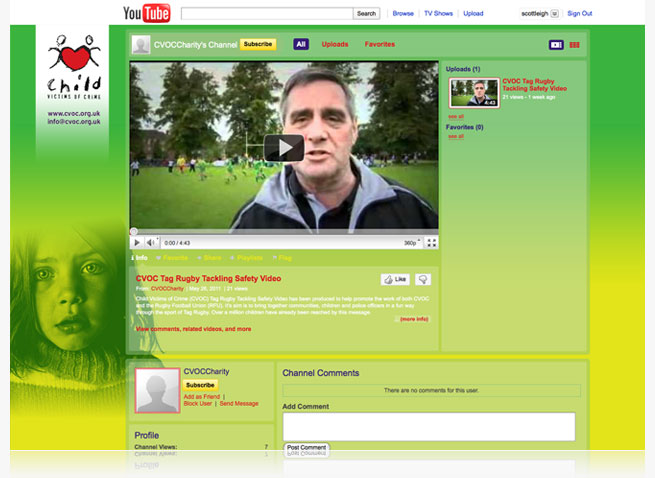655x478 pixels.
Task: Select the All tab
Action: pyautogui.click(x=301, y=44)
